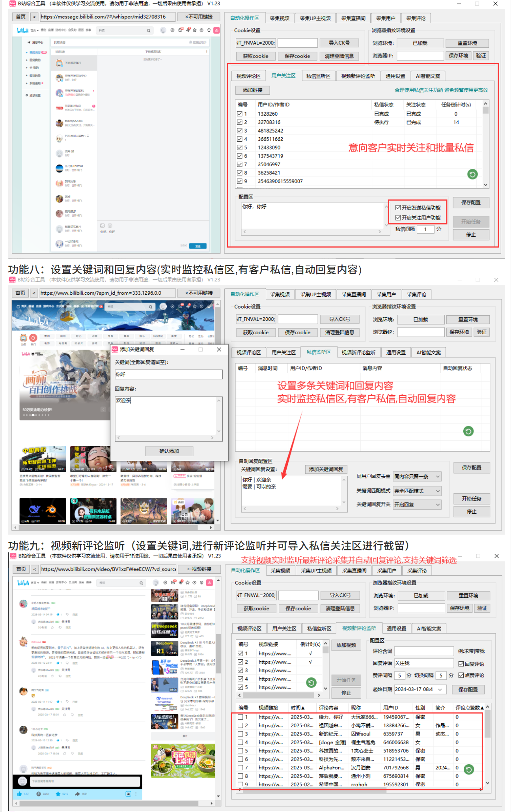Click up arrow of comment results table scrollbar

coord(488,707)
